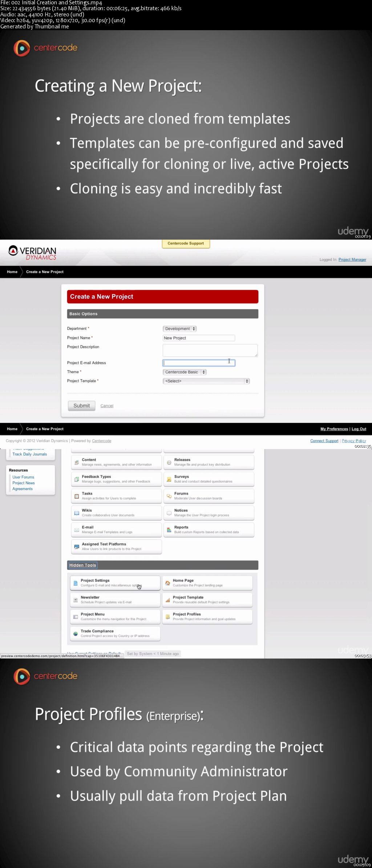The height and width of the screenshot is (868, 372).
Task: Open the Theme dropdown Centercode Basic
Action: click(185, 372)
